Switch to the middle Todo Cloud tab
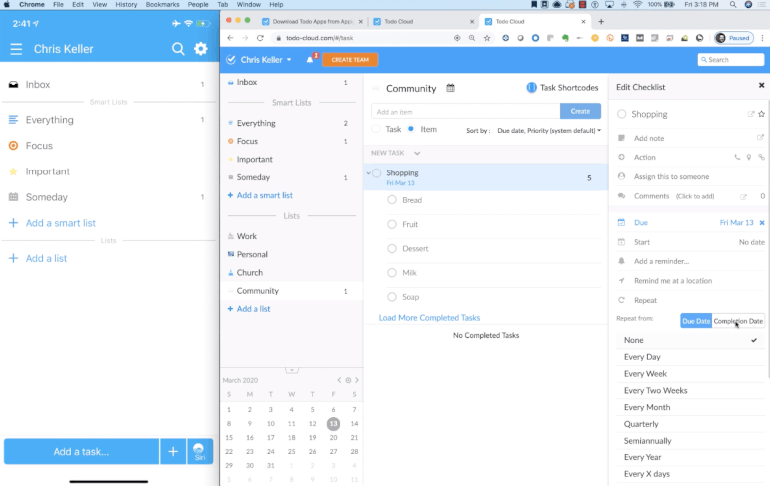The height and width of the screenshot is (486, 770). click(x=423, y=22)
